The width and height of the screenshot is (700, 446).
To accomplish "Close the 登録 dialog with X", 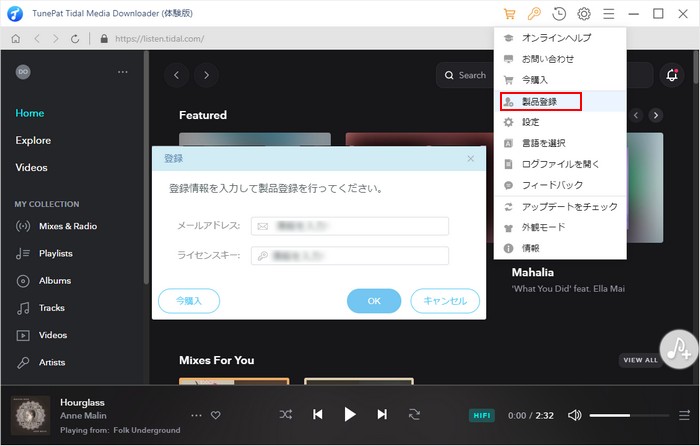I will (471, 158).
